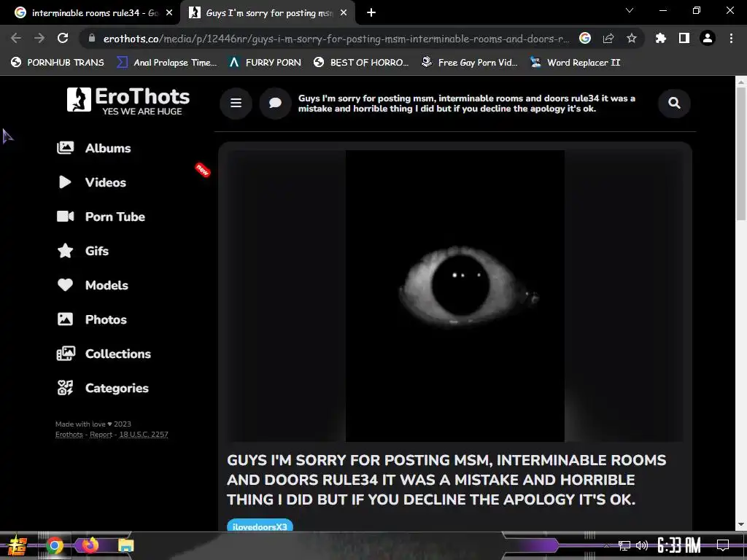Open the volume tray icon

coord(642,545)
